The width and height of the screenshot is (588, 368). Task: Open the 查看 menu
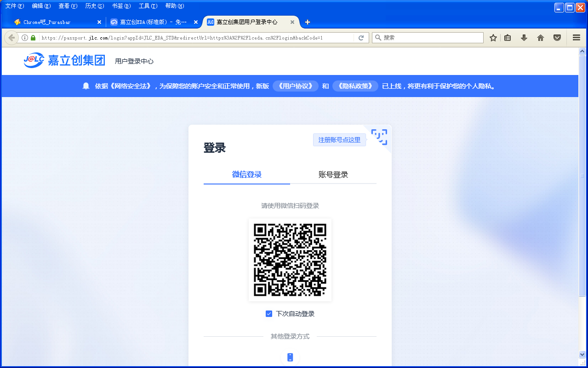click(x=68, y=6)
